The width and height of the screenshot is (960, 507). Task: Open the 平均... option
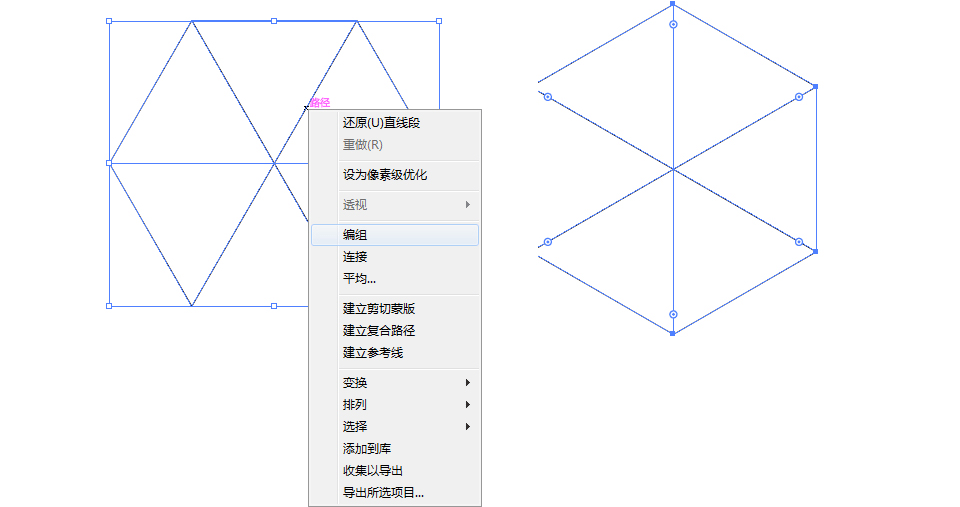[x=395, y=279]
